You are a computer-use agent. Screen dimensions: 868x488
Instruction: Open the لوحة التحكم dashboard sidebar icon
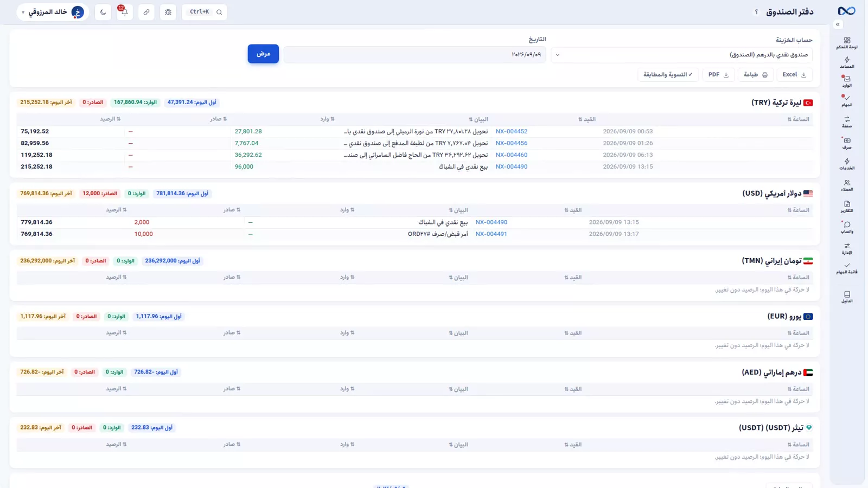pos(847,43)
